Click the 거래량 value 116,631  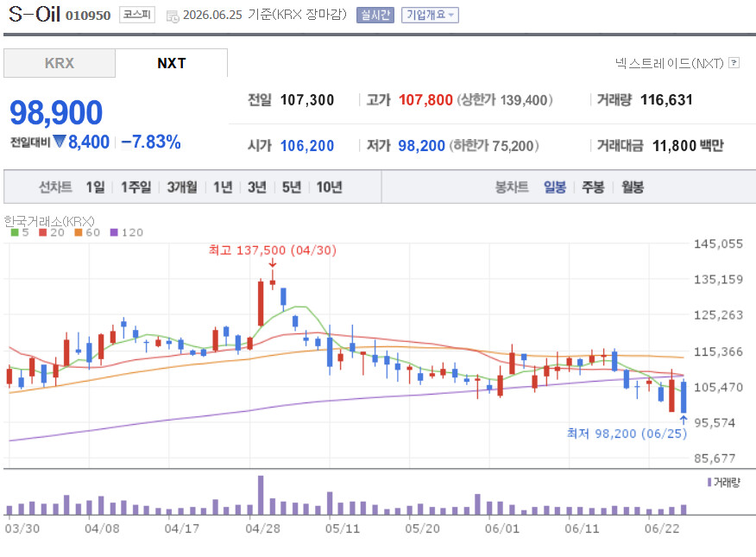[x=666, y=100]
